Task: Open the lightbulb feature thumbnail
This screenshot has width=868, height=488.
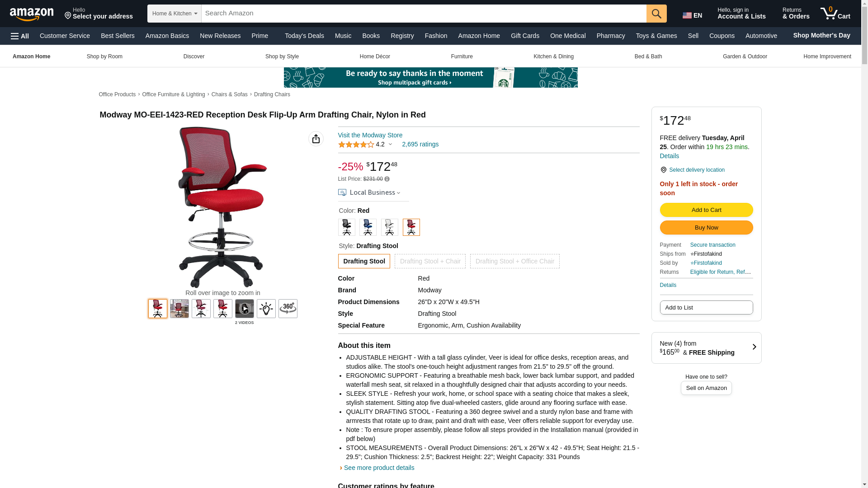Action: coord(266,309)
